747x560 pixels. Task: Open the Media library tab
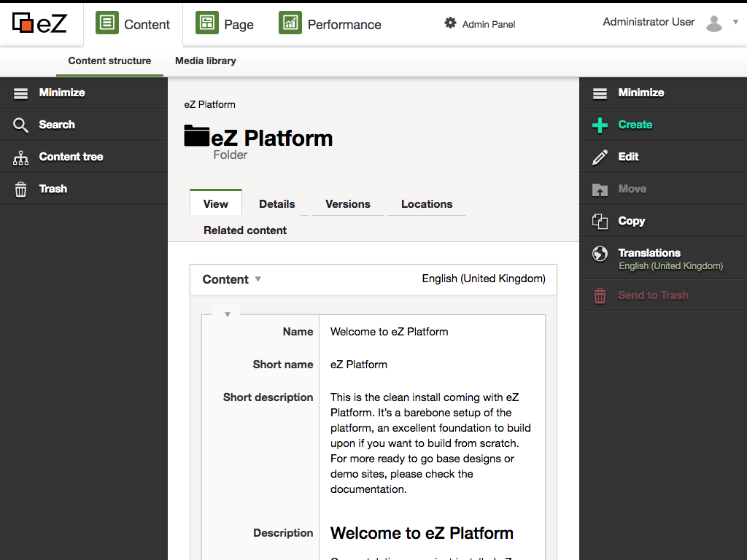[205, 61]
